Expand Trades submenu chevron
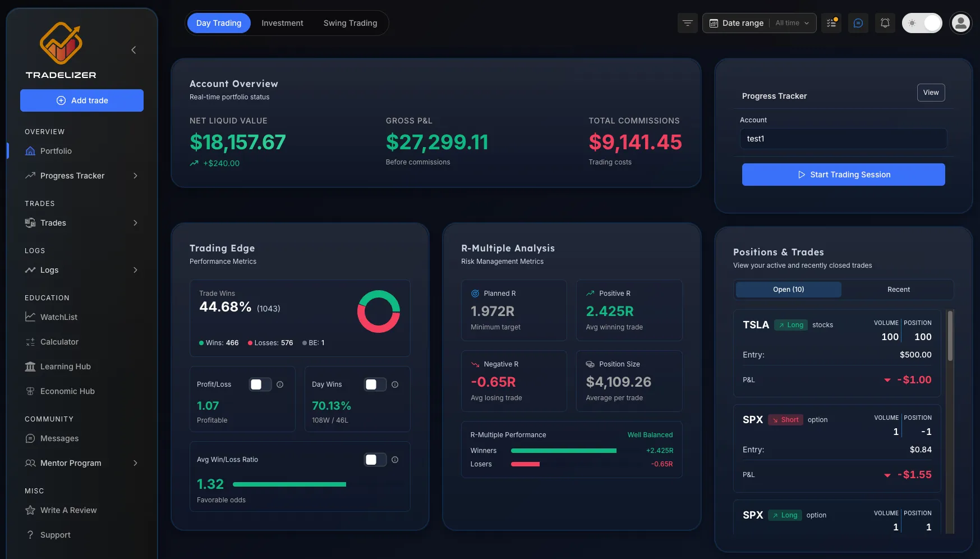 coord(135,223)
